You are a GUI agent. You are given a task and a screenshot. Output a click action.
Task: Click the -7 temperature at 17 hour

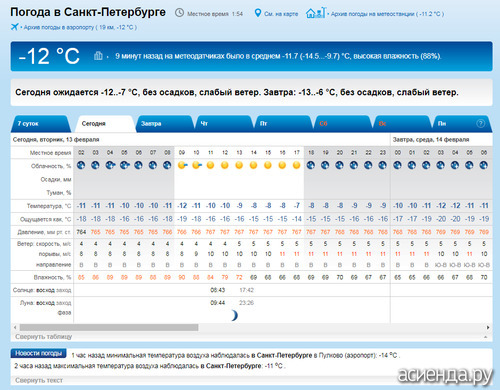[x=297, y=206]
